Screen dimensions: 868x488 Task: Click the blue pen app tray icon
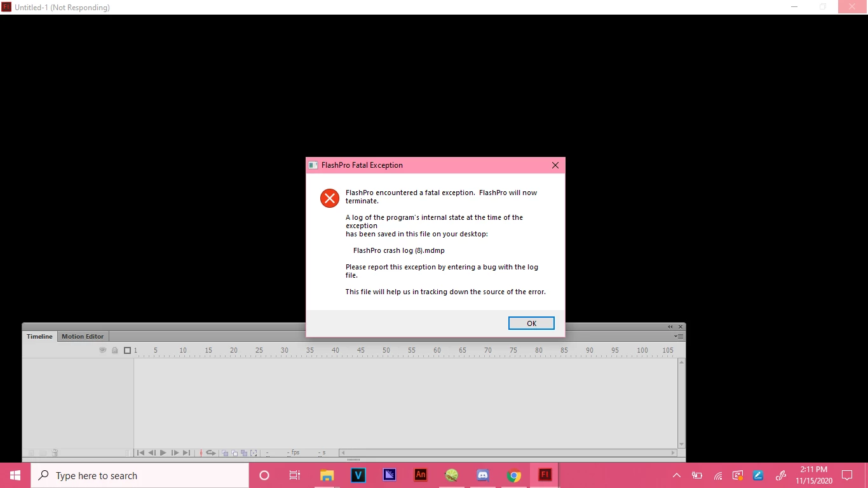pyautogui.click(x=757, y=475)
